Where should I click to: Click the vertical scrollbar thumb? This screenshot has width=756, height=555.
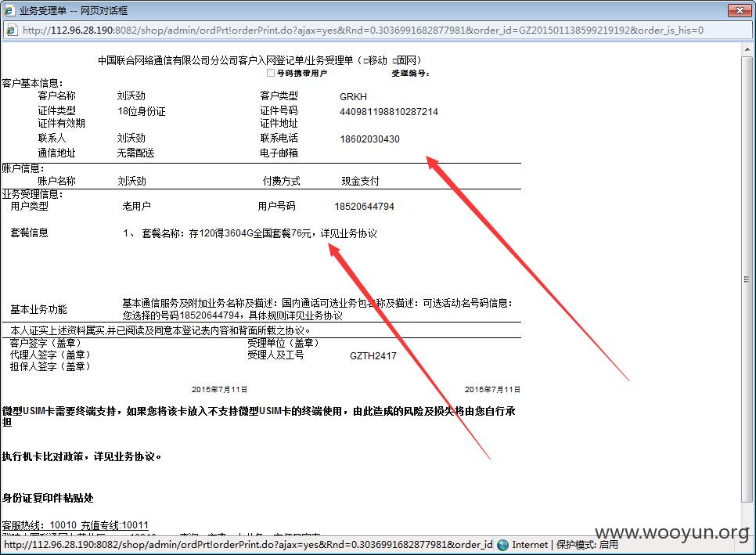(747, 279)
